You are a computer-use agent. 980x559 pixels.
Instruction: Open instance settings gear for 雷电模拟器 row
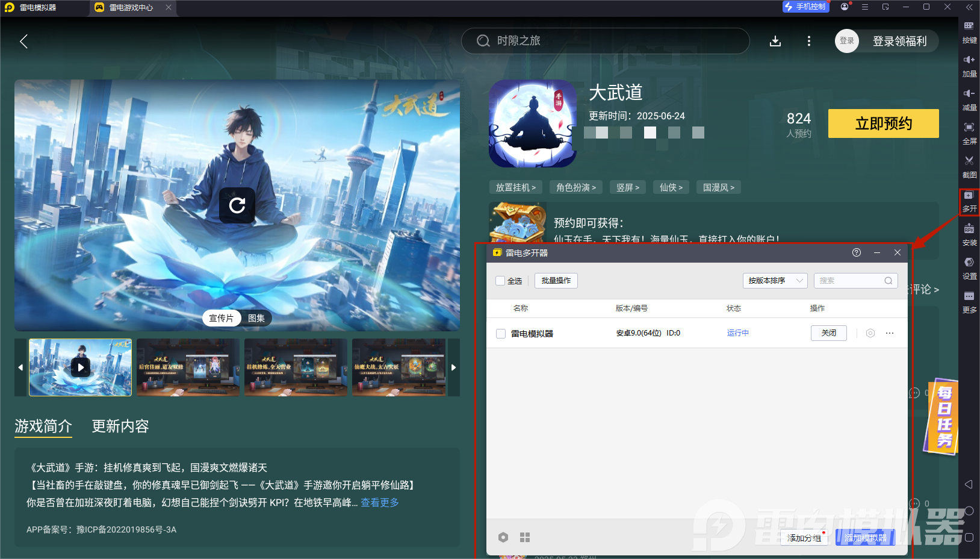tap(870, 333)
